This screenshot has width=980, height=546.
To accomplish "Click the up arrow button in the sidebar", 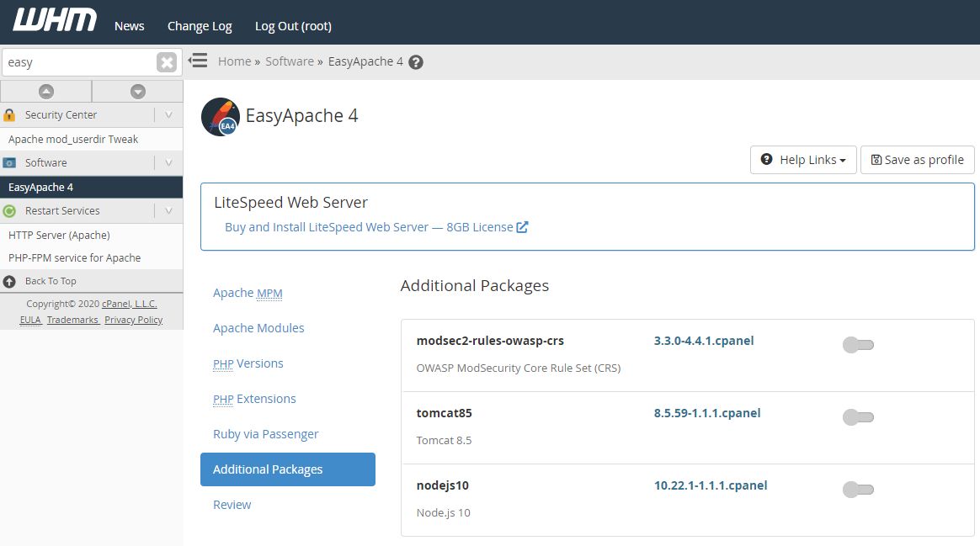I will (46, 91).
